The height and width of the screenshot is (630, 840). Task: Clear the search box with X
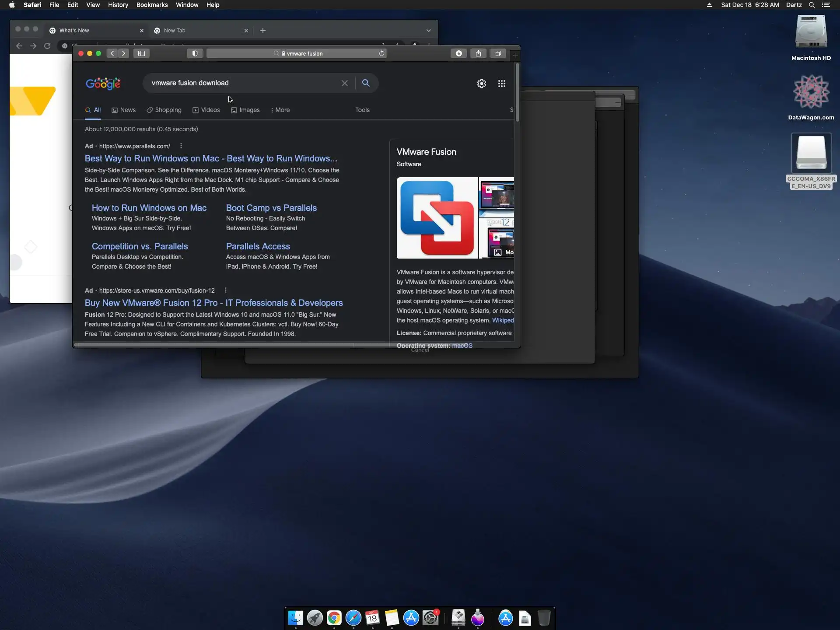pyautogui.click(x=344, y=83)
